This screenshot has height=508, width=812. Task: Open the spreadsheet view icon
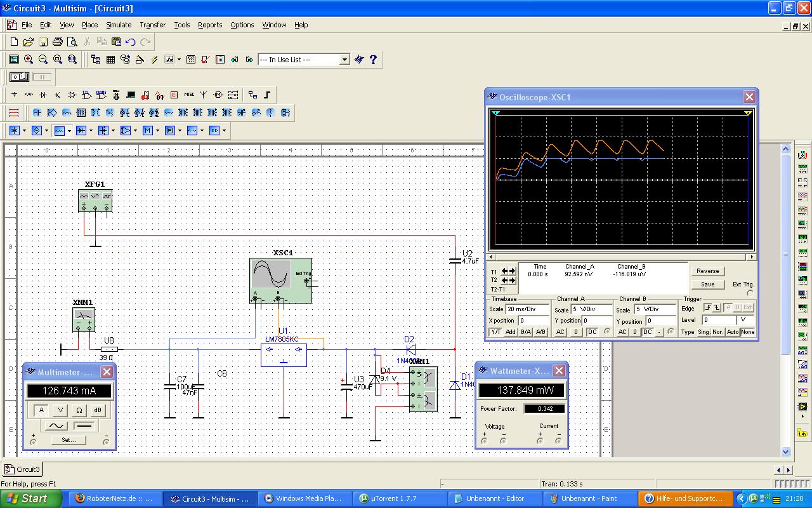click(110, 59)
